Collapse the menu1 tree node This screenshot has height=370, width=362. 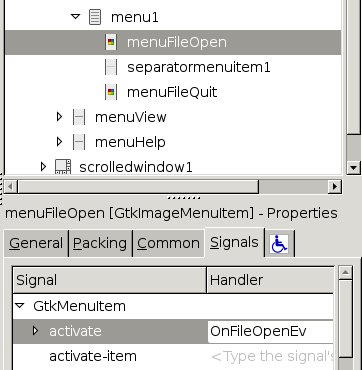coord(76,16)
